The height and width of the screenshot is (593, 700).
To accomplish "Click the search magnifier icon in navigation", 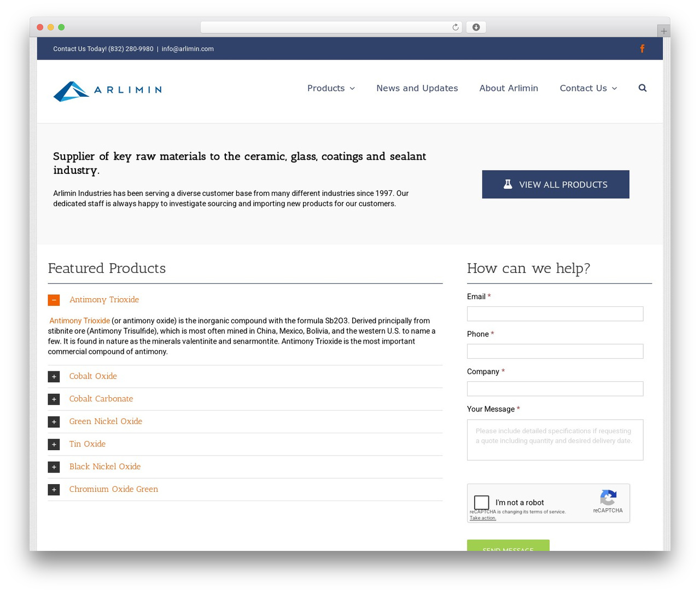I will tap(643, 88).
